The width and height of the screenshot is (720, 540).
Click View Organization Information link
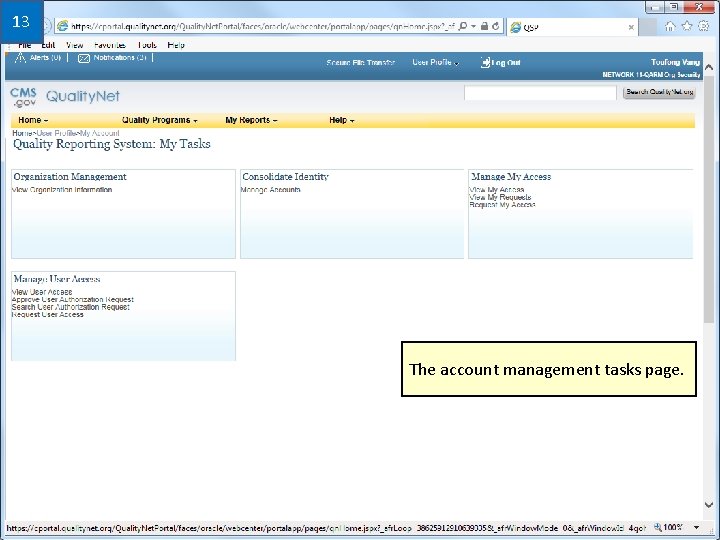pos(62,190)
